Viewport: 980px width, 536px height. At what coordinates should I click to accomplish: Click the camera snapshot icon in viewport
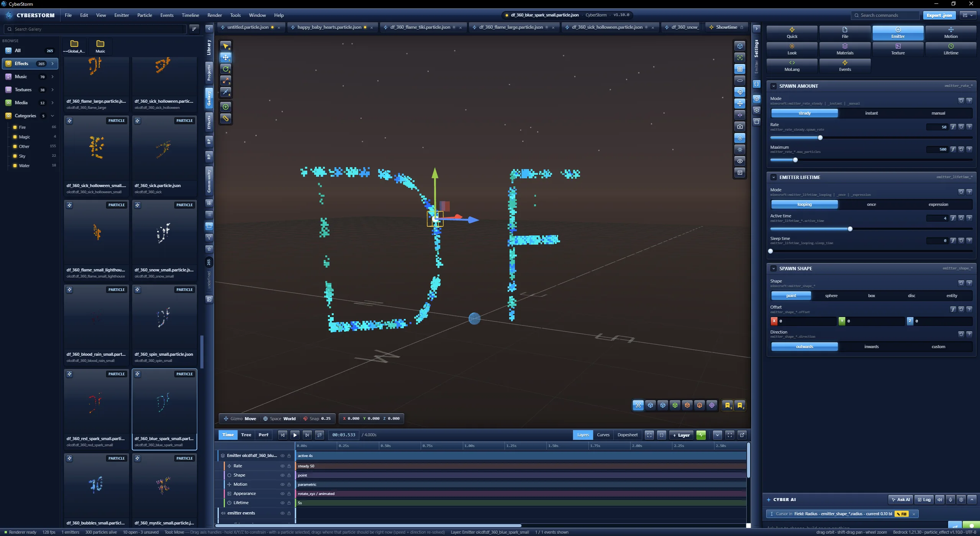pyautogui.click(x=740, y=127)
